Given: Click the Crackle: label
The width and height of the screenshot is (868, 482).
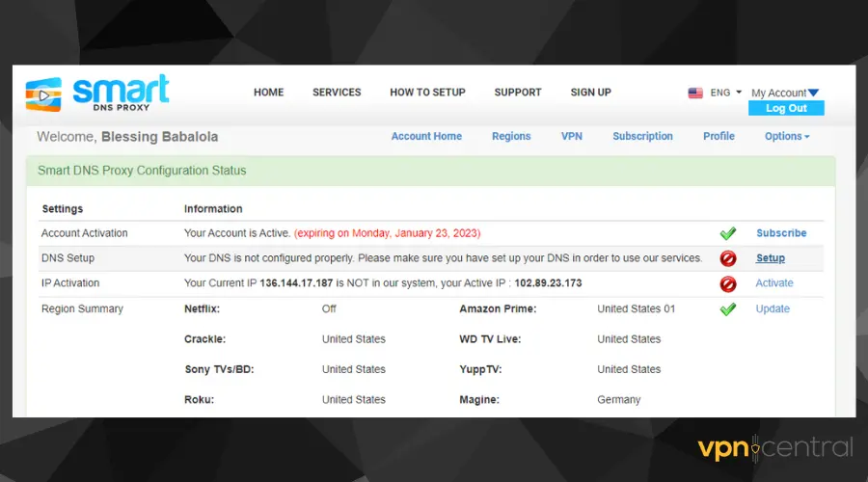Looking at the screenshot, I should click(x=204, y=339).
